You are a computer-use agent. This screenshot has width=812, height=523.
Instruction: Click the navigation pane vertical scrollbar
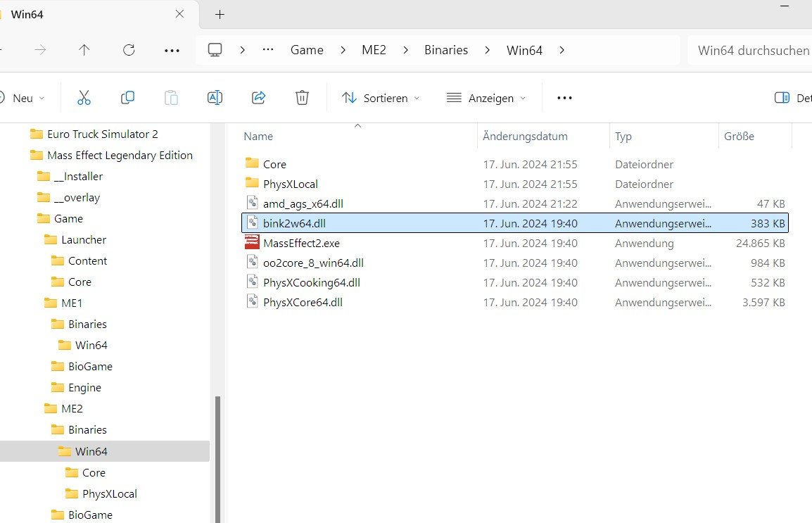(x=218, y=458)
